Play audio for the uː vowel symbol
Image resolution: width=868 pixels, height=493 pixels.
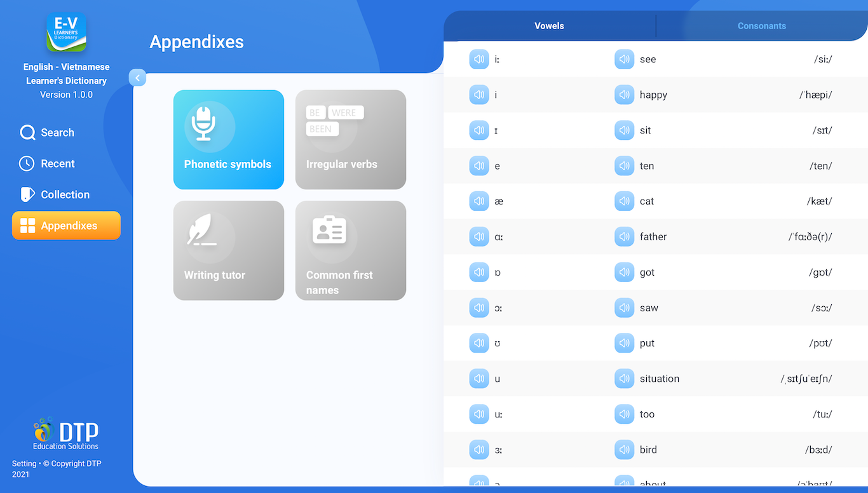click(x=479, y=414)
